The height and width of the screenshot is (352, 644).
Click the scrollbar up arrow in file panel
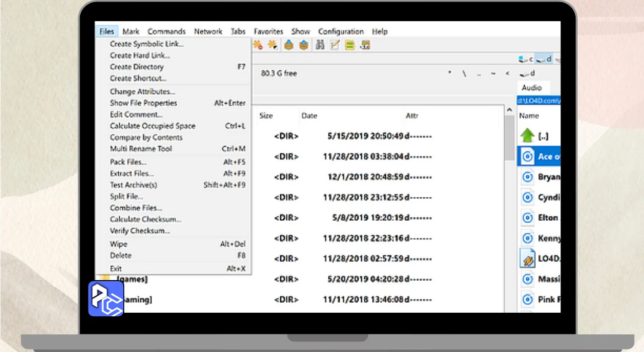point(509,110)
